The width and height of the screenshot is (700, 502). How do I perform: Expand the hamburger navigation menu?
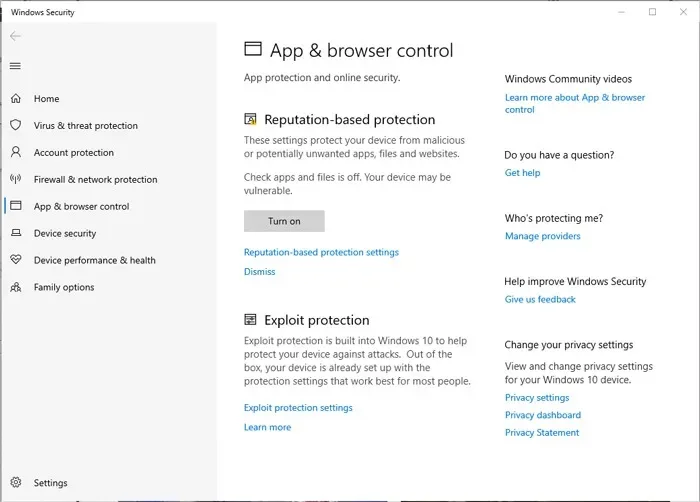15,66
